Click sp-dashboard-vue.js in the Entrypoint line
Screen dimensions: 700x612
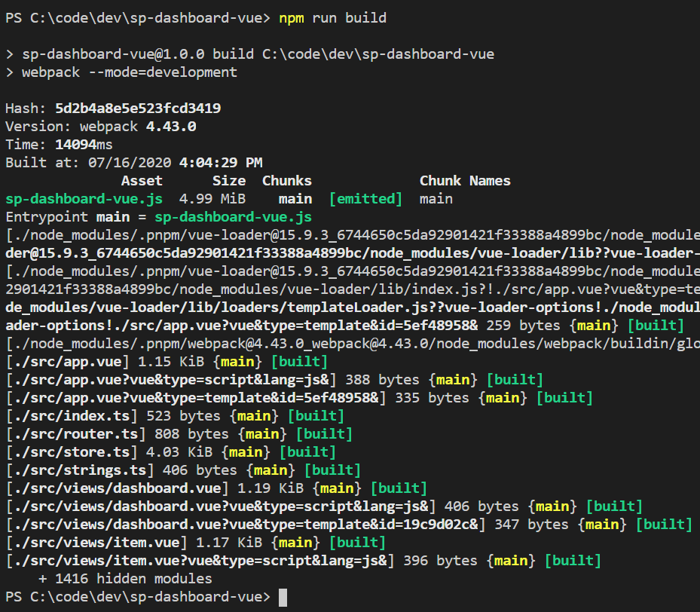click(x=233, y=217)
